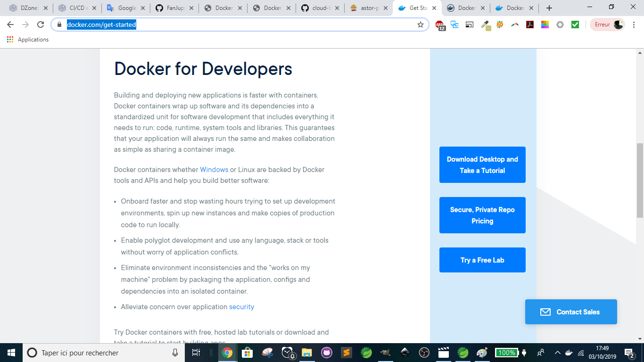This screenshot has width=644, height=362.
Task: Open the cast screen extension icon
Action: pyautogui.click(x=470, y=25)
